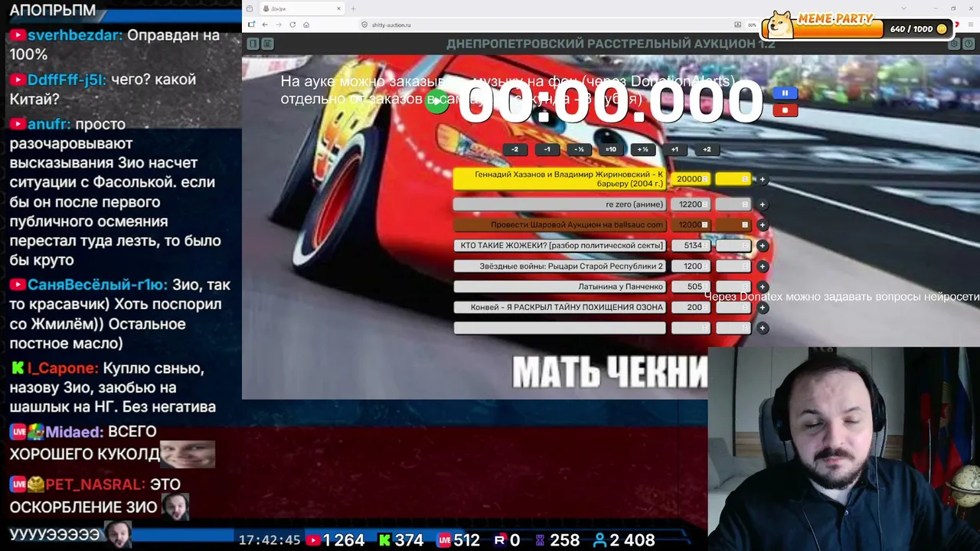Edit the 505 amount field
The width and height of the screenshot is (980, 551).
(691, 287)
